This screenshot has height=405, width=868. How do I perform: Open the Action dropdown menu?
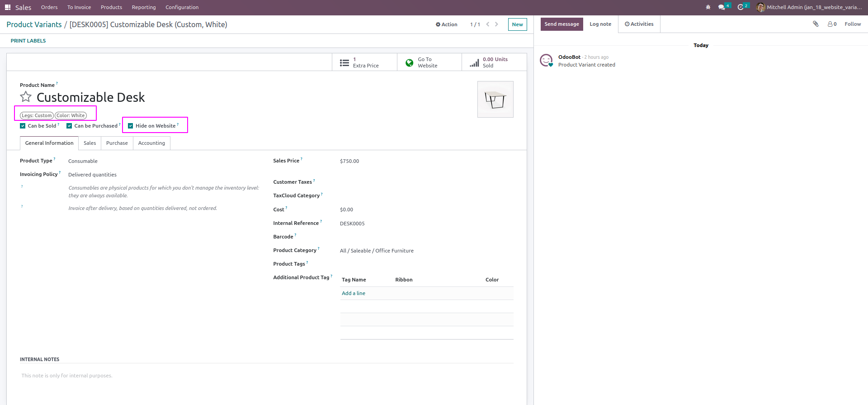447,24
